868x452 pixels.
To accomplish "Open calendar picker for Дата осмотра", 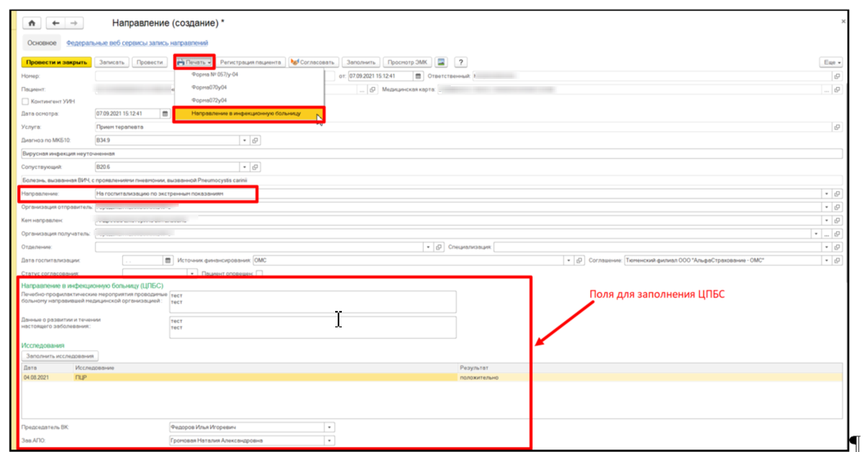I will (166, 114).
